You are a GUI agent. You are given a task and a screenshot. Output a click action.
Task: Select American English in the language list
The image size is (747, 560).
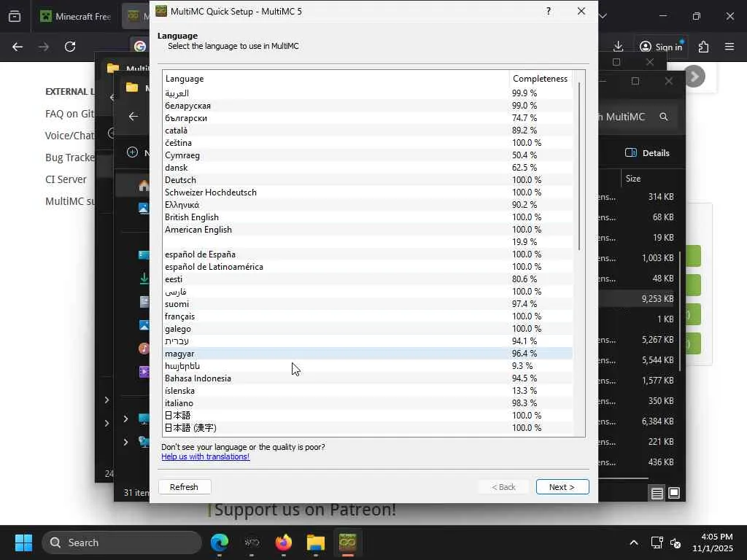click(x=368, y=230)
